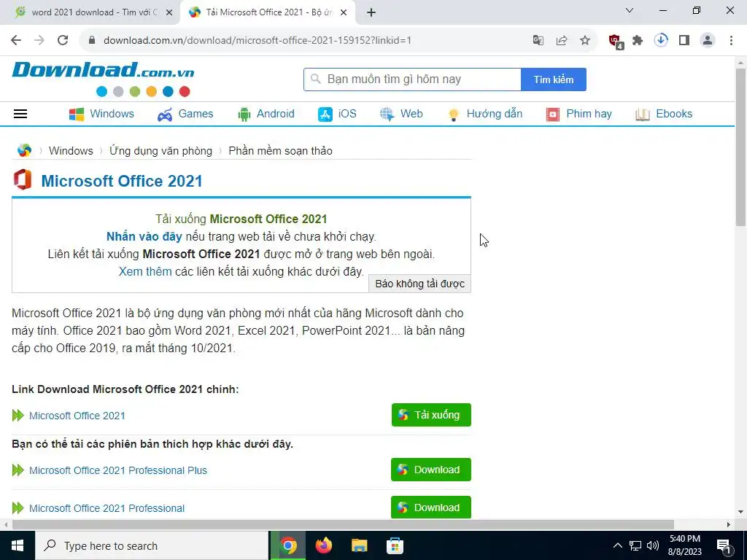Viewport: 747px width, 560px height.
Task: Open the Chrome profile avatar
Action: [x=708, y=40]
